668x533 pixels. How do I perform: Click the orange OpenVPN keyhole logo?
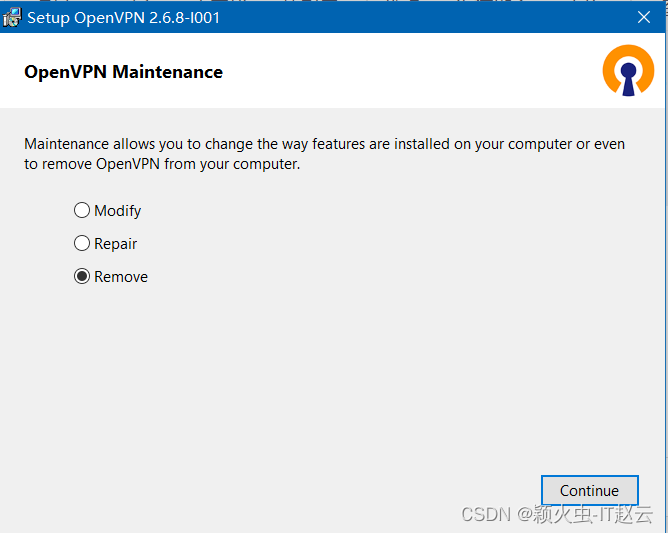pyautogui.click(x=628, y=71)
